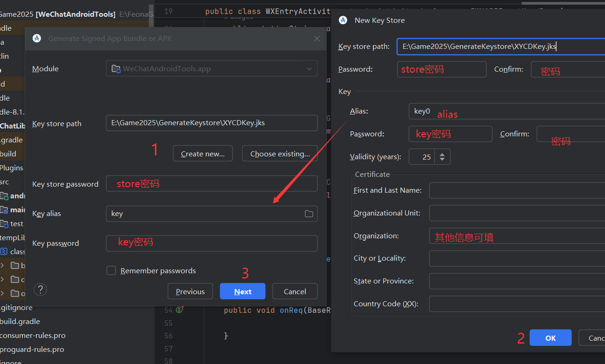Click Create new... to make a keystore

[202, 153]
